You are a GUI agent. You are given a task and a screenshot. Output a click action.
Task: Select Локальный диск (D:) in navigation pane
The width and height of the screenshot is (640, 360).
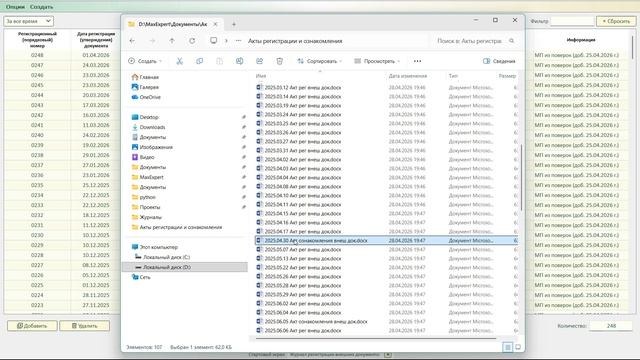[185, 267]
